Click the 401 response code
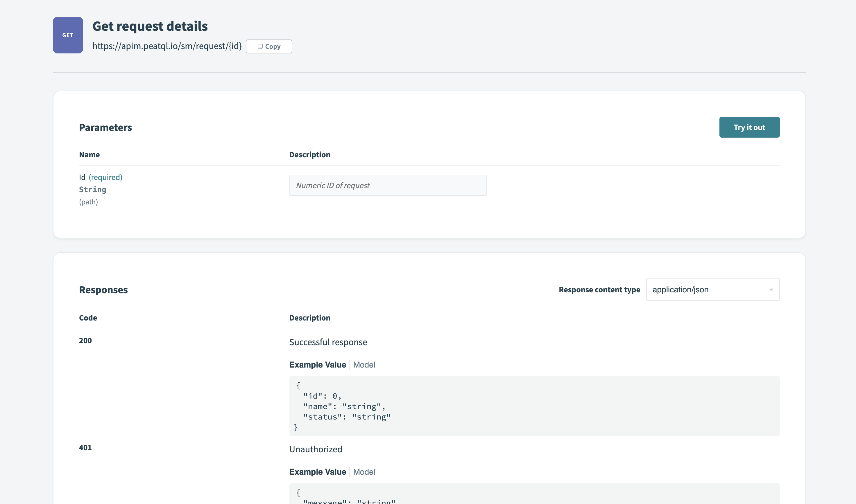Image resolution: width=856 pixels, height=504 pixels. coord(85,448)
